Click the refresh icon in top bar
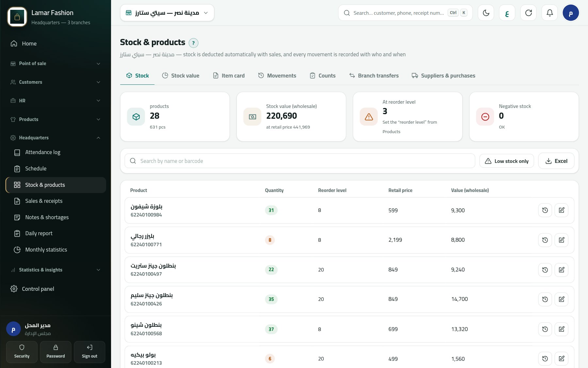This screenshot has width=588, height=368. 528,13
